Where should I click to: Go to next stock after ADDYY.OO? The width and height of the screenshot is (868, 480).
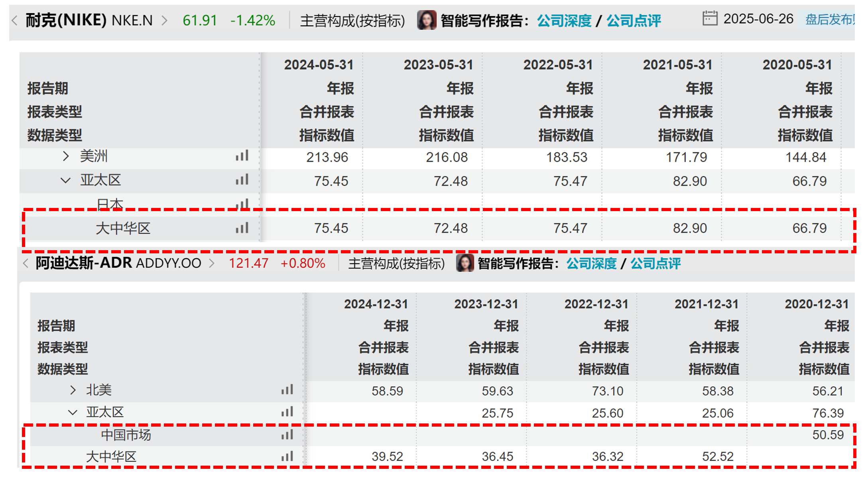click(x=212, y=263)
